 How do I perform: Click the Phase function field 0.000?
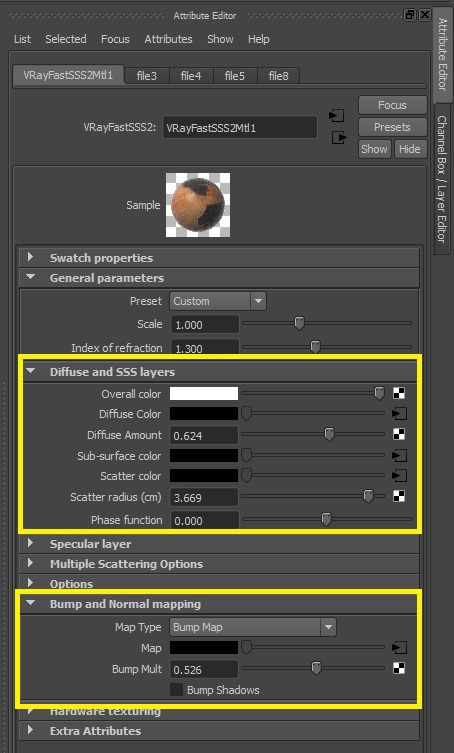coord(204,520)
